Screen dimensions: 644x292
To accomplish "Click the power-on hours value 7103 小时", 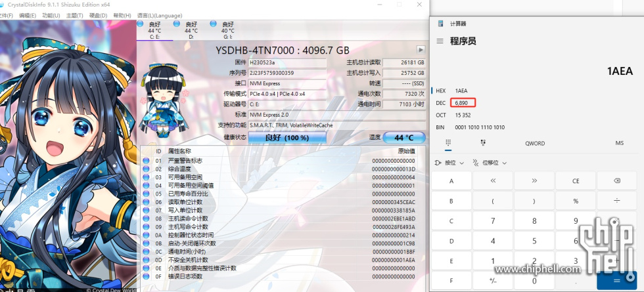I will (x=404, y=104).
